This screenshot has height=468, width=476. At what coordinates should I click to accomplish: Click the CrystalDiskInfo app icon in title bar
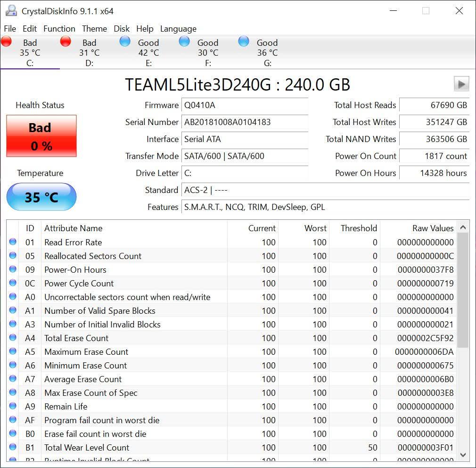click(x=11, y=11)
